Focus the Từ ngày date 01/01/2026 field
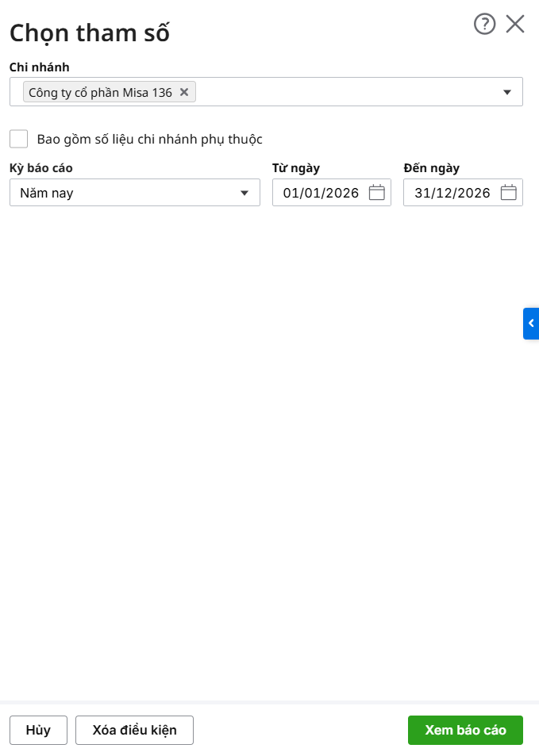539x756 pixels. tap(321, 193)
